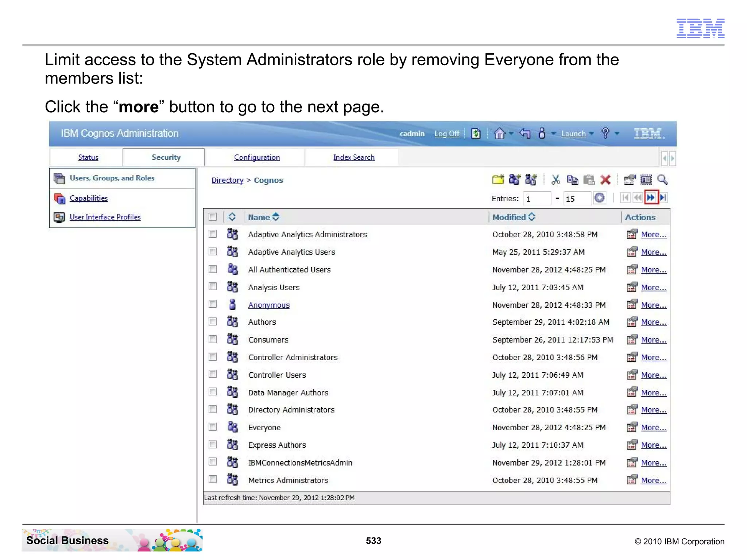Open Capabilities in the side panel
The height and width of the screenshot is (560, 747).
(89, 198)
